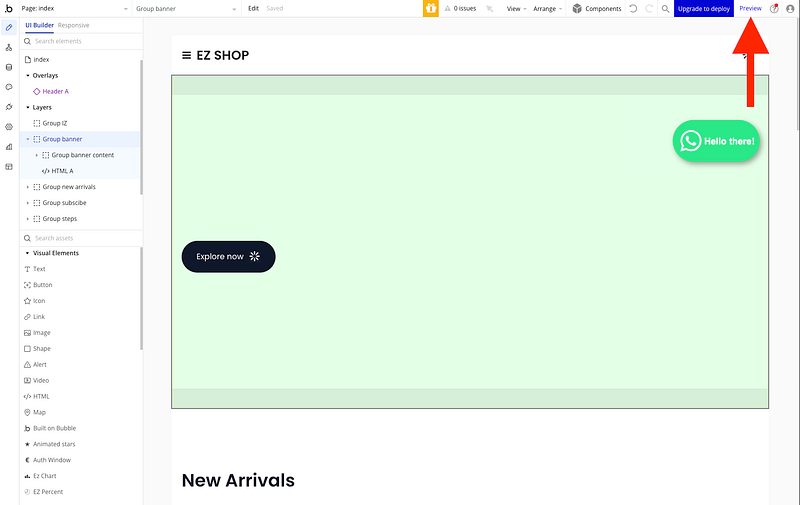Open the Logs chart icon
The height and width of the screenshot is (505, 800).
[x=9, y=147]
